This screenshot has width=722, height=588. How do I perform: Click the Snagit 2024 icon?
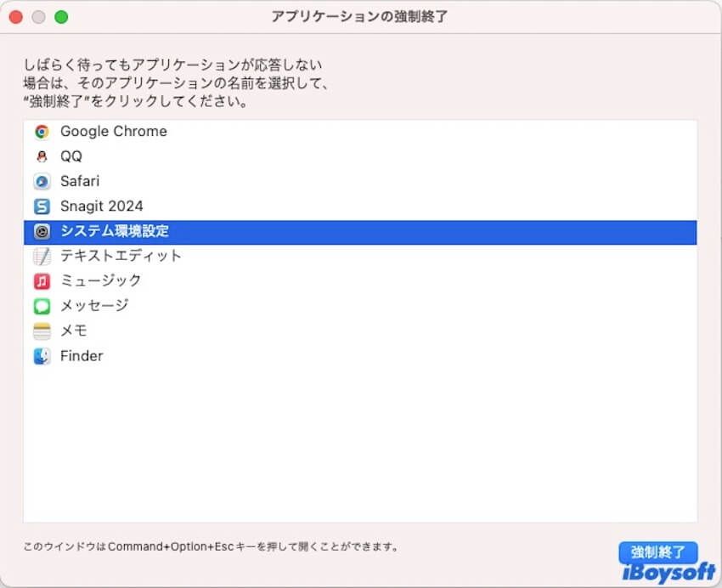click(x=41, y=206)
